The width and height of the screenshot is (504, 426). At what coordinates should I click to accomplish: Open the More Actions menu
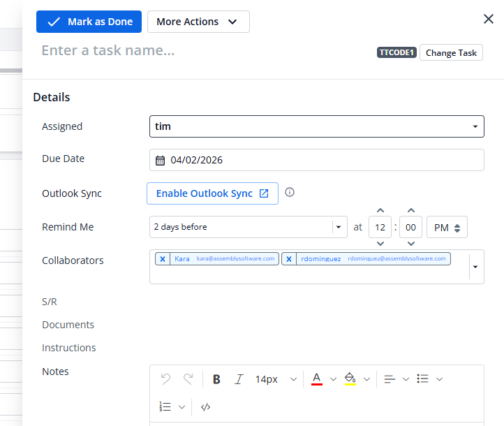tap(198, 22)
